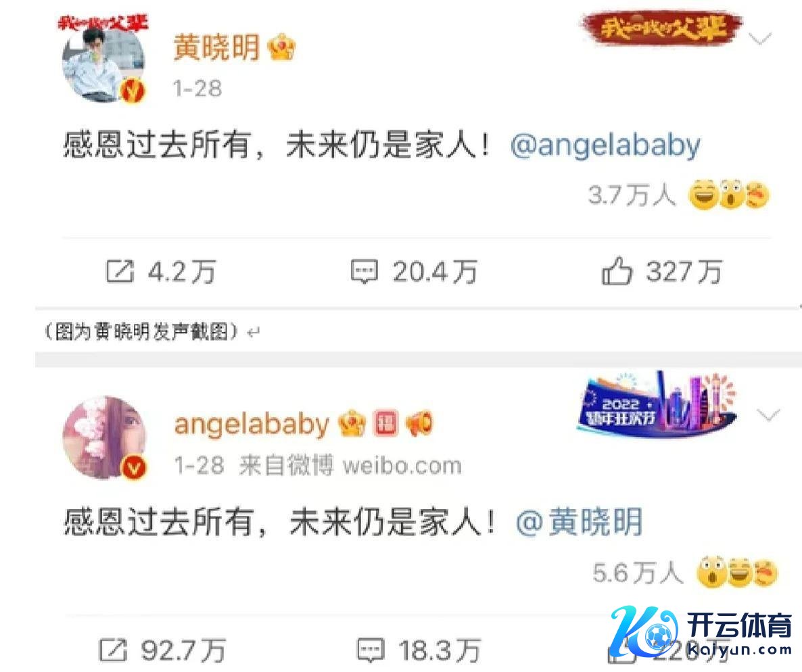This screenshot has width=802, height=672.
Task: Tap repost icon showing 4.2万
Action: 120,271
